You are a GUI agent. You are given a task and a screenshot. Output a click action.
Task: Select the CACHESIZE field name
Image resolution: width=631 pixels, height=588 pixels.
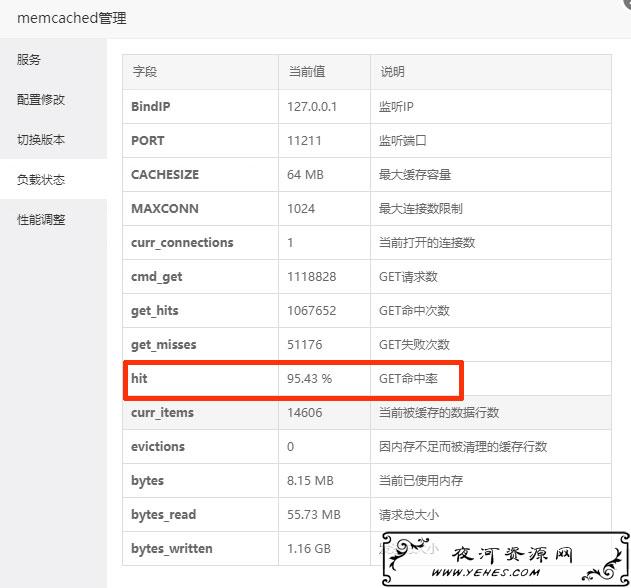pos(165,175)
